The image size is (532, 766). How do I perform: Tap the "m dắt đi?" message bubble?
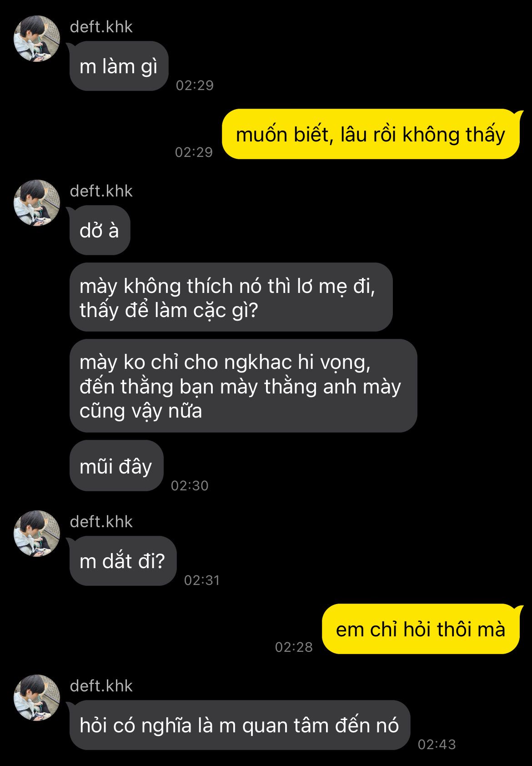pyautogui.click(x=123, y=561)
